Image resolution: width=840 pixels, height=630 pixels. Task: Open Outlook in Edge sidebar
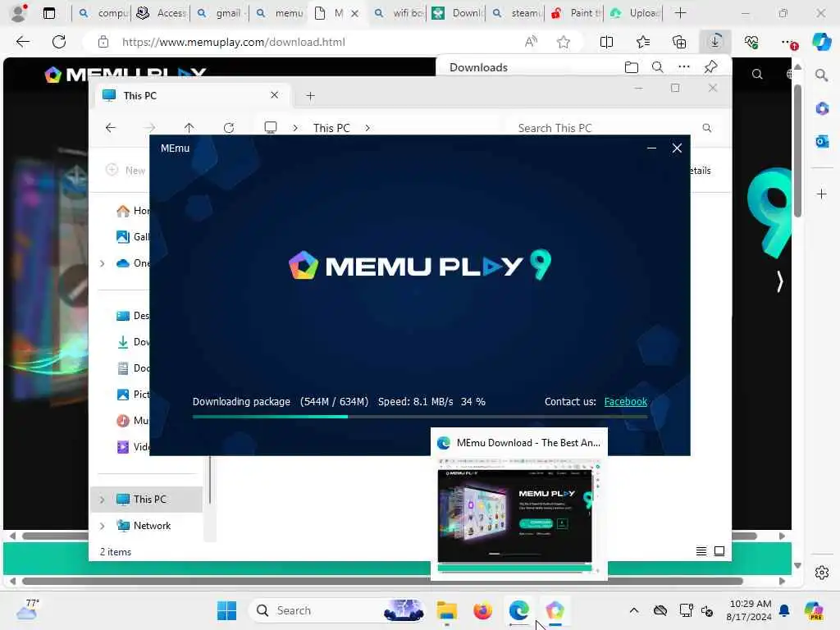pos(822,141)
